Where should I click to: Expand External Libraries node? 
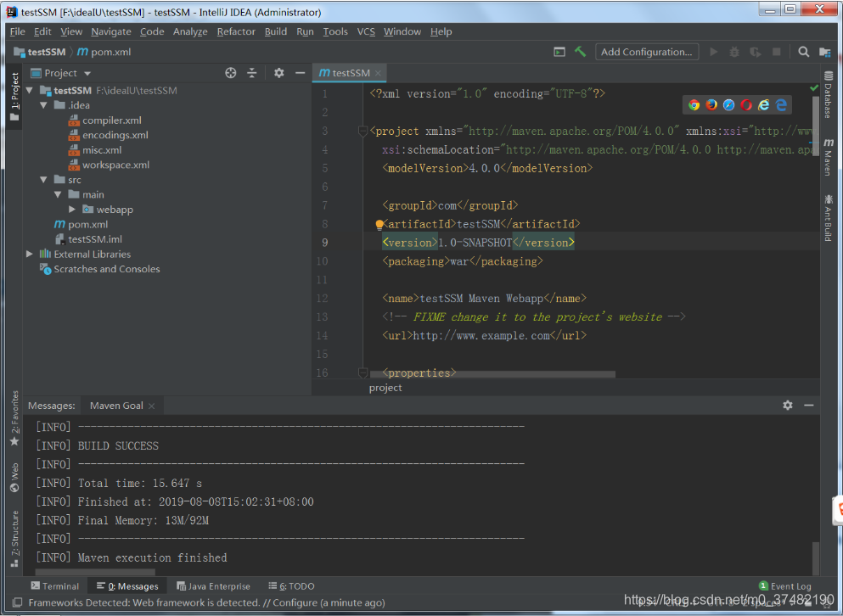(x=30, y=254)
